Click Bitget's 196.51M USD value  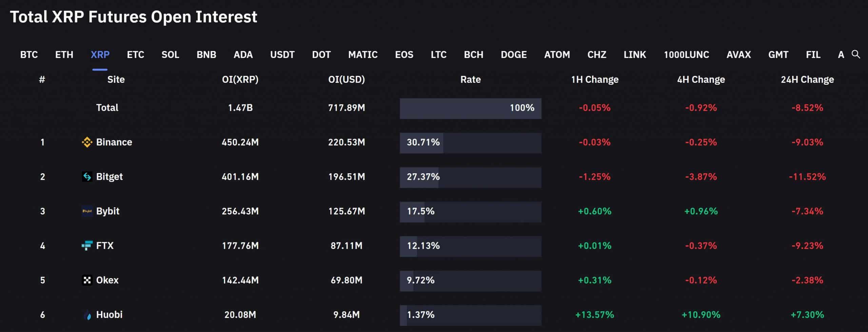pyautogui.click(x=347, y=177)
